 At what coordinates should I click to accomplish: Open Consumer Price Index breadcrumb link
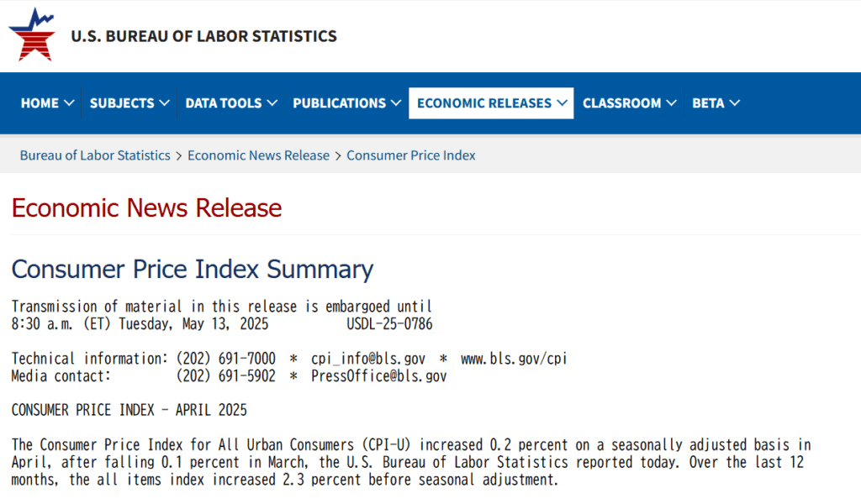pos(410,155)
